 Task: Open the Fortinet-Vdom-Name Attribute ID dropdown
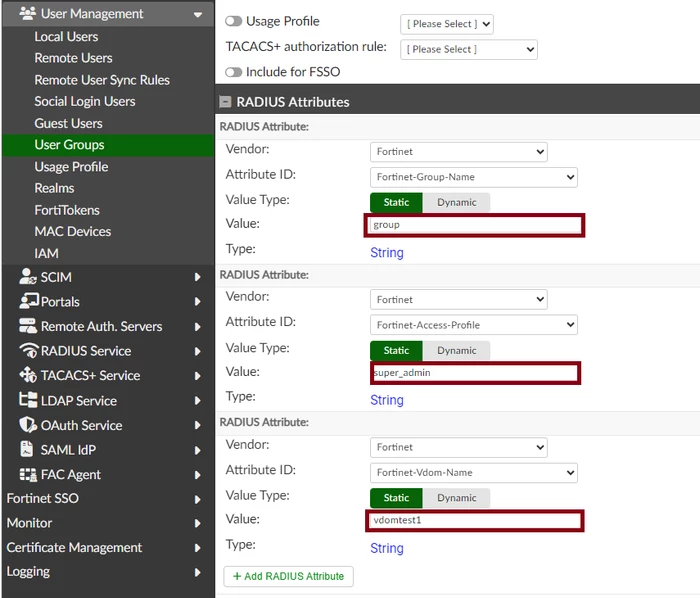coord(474,473)
